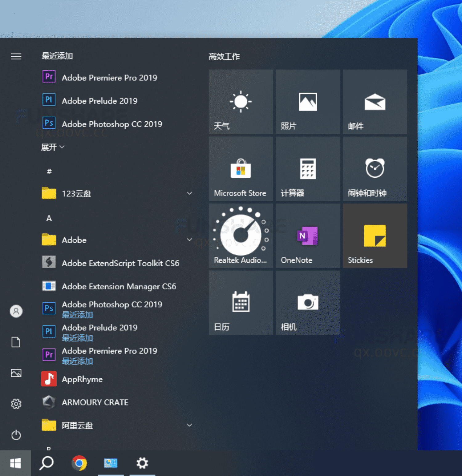Image resolution: width=462 pixels, height=476 pixels.
Task: Open the Realtek Audio tile
Action: 241,236
